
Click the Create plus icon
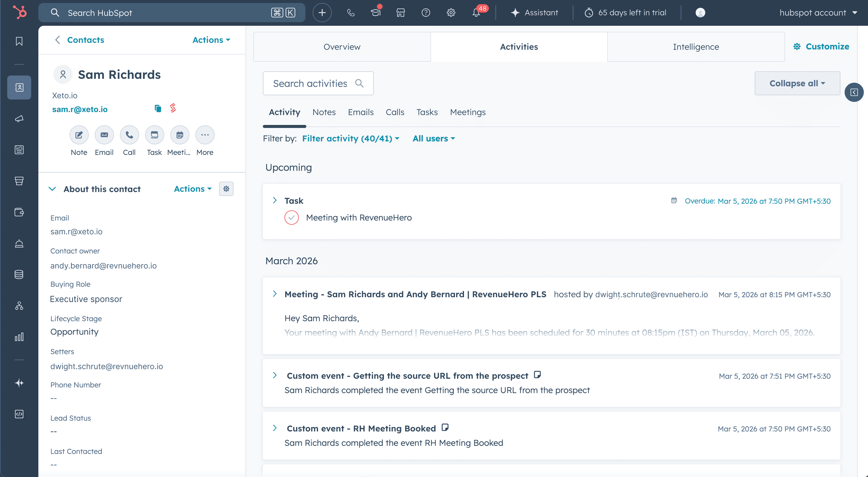pyautogui.click(x=322, y=13)
